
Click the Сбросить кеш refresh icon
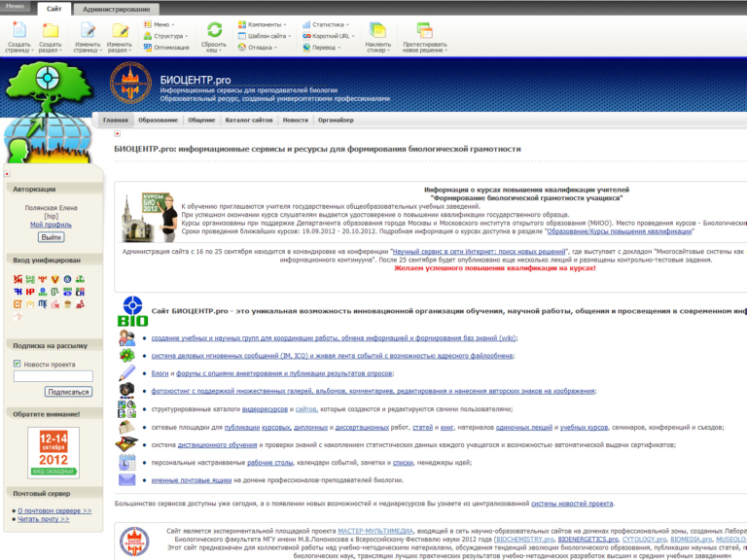coord(214,30)
